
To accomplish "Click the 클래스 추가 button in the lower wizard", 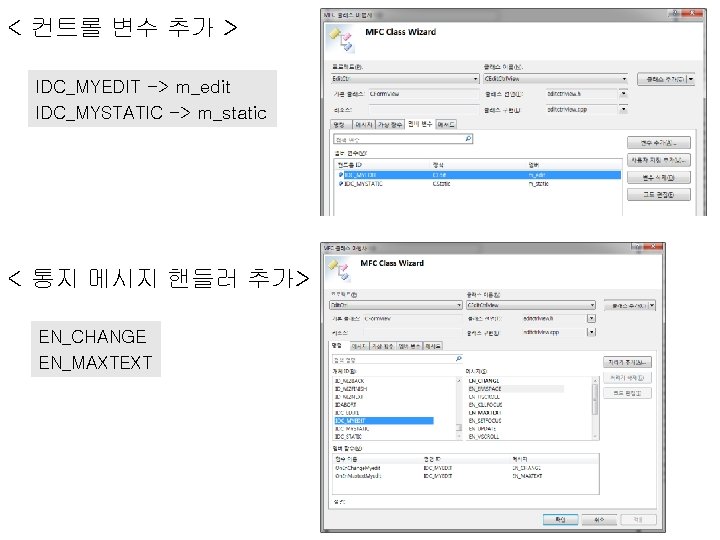I will tap(627, 305).
